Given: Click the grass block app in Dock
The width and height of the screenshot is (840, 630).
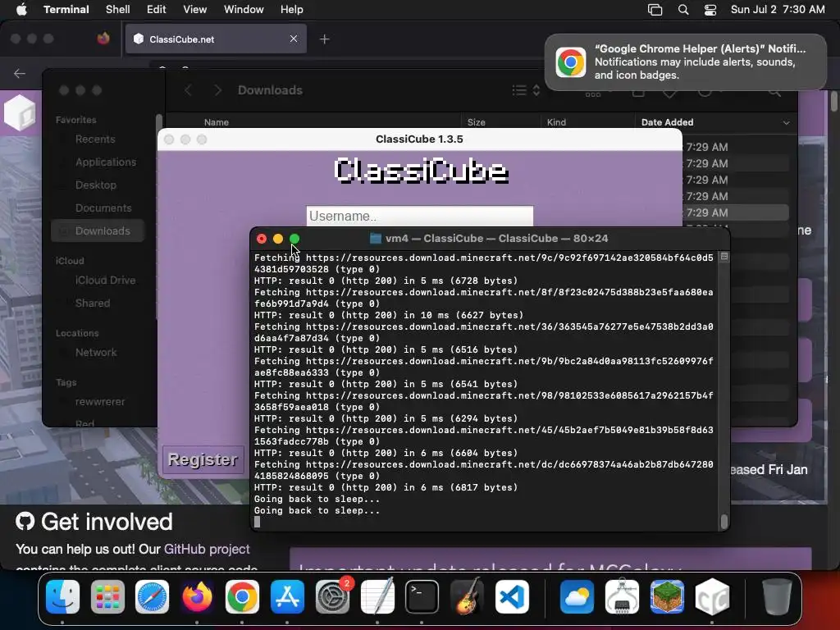Looking at the screenshot, I should [x=667, y=597].
